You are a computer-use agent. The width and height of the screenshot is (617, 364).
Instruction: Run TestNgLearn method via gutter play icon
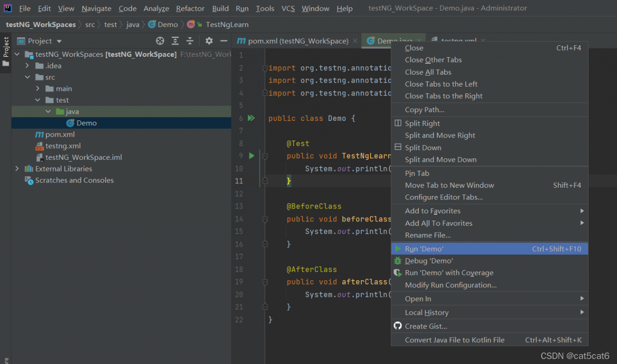tap(251, 156)
